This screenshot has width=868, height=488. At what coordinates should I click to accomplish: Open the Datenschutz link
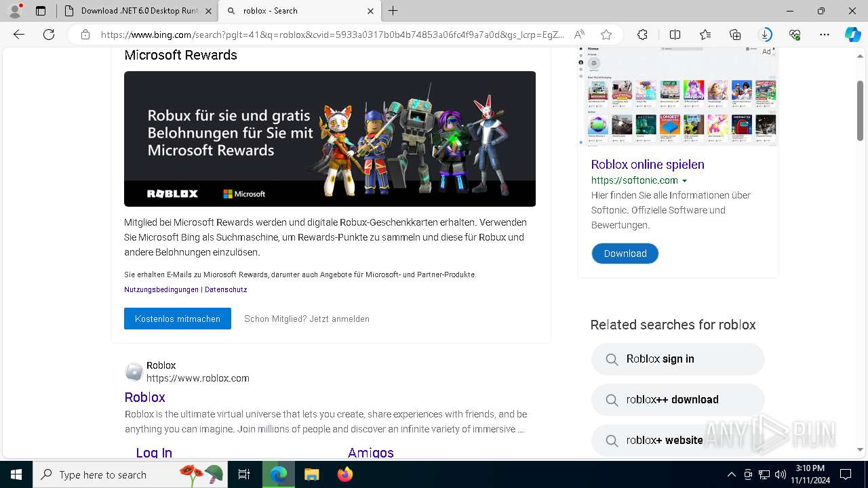(226, 289)
